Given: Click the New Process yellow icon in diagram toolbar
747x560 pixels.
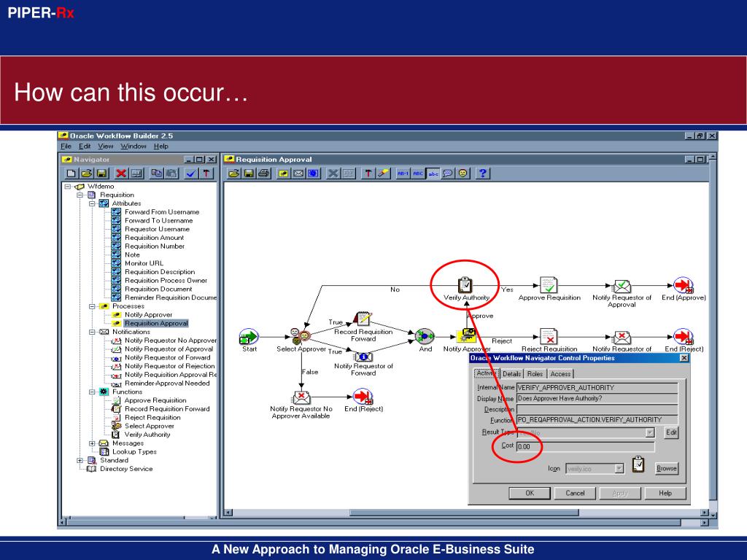Looking at the screenshot, I should tap(284, 174).
